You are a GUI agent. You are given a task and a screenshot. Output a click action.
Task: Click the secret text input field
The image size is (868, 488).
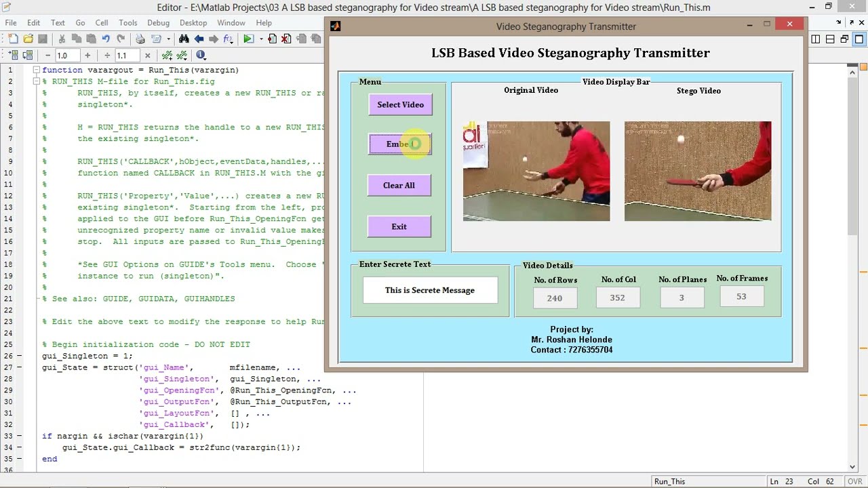[430, 290]
